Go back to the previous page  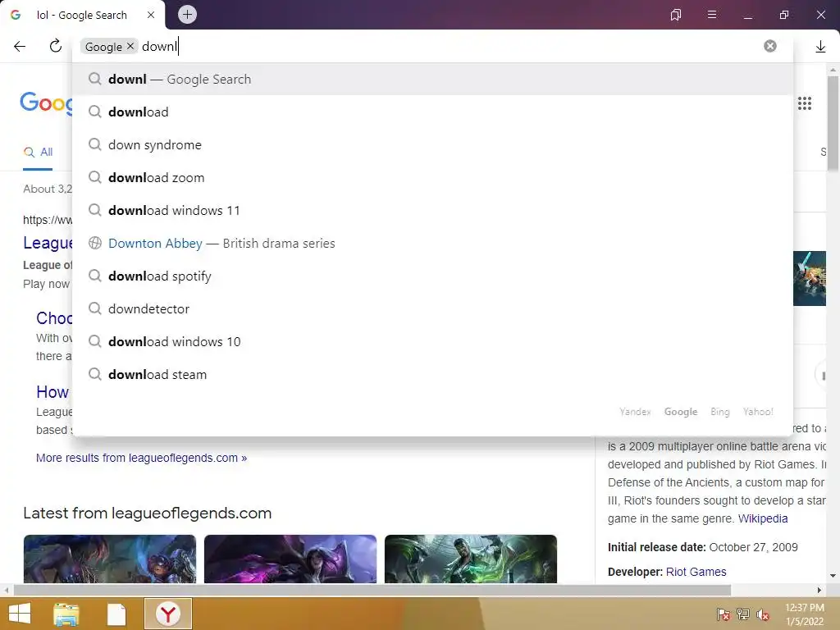tap(20, 46)
